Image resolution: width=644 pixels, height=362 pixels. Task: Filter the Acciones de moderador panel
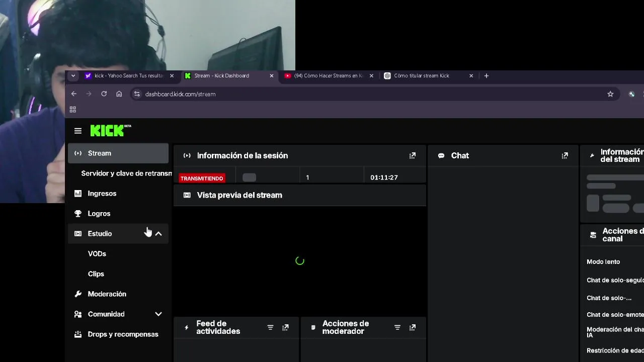click(x=397, y=327)
